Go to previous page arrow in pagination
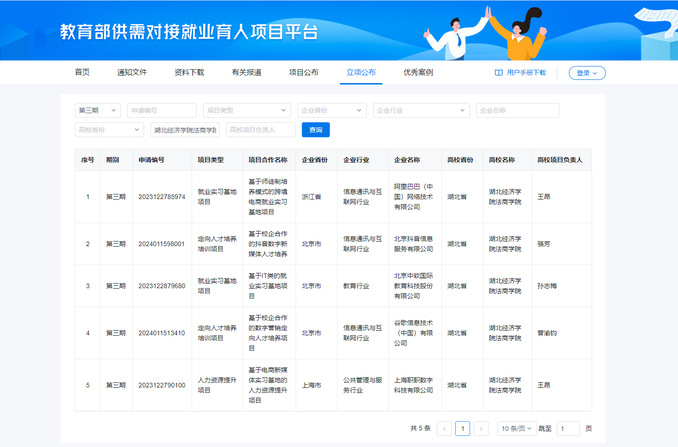The width and height of the screenshot is (678, 447). pyautogui.click(x=444, y=428)
